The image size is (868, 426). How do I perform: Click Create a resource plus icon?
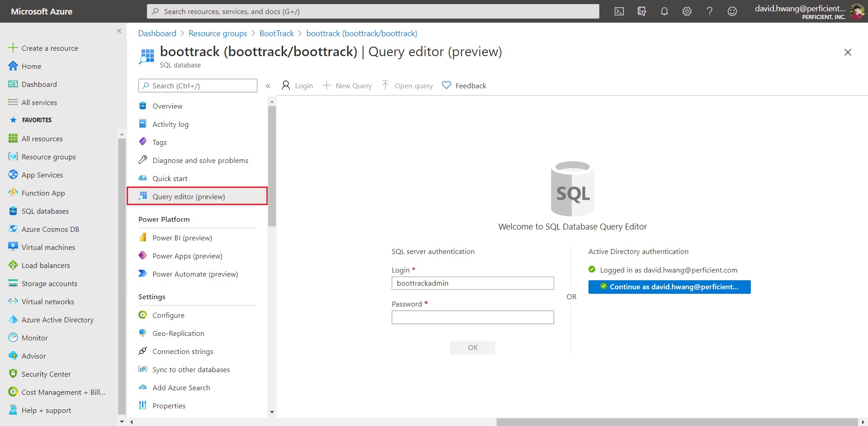click(13, 48)
